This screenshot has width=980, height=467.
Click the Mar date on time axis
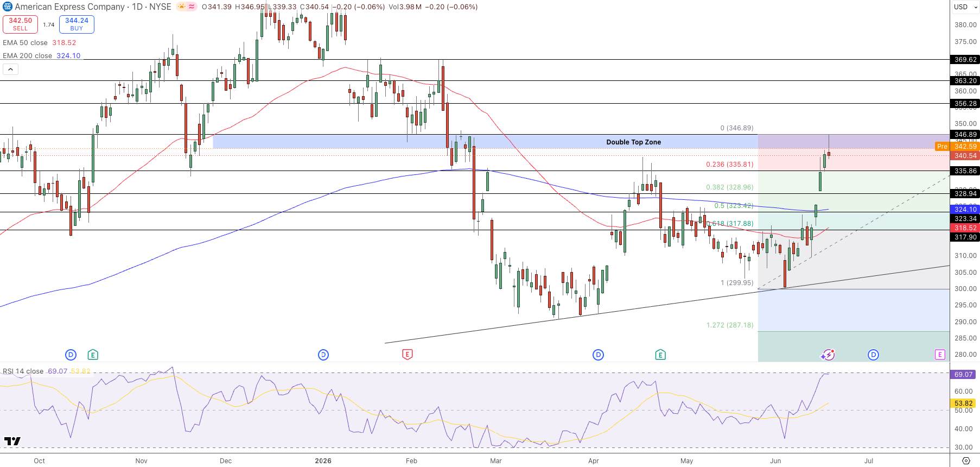(495, 461)
